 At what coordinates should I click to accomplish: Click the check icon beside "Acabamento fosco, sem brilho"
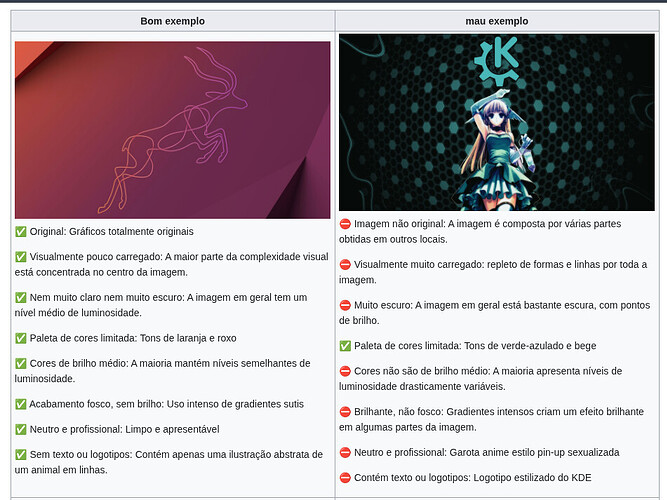(20, 404)
